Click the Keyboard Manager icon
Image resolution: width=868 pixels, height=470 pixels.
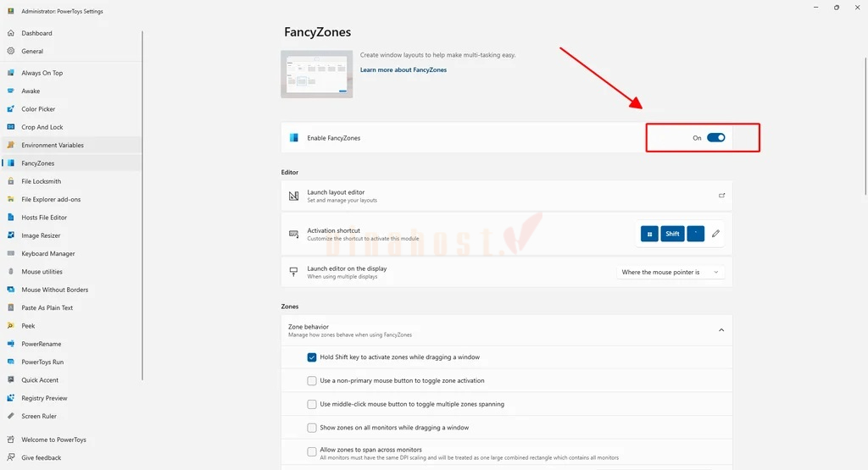10,253
